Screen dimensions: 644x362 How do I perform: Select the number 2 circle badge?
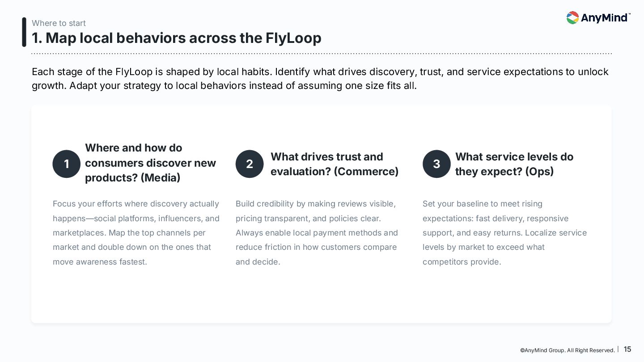tap(250, 164)
